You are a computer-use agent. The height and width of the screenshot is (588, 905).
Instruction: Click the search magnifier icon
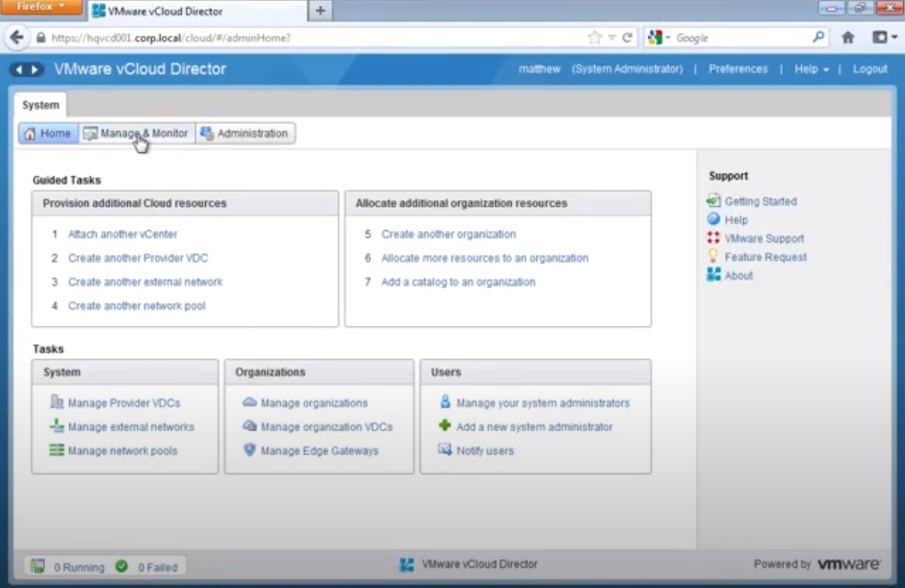tap(818, 37)
